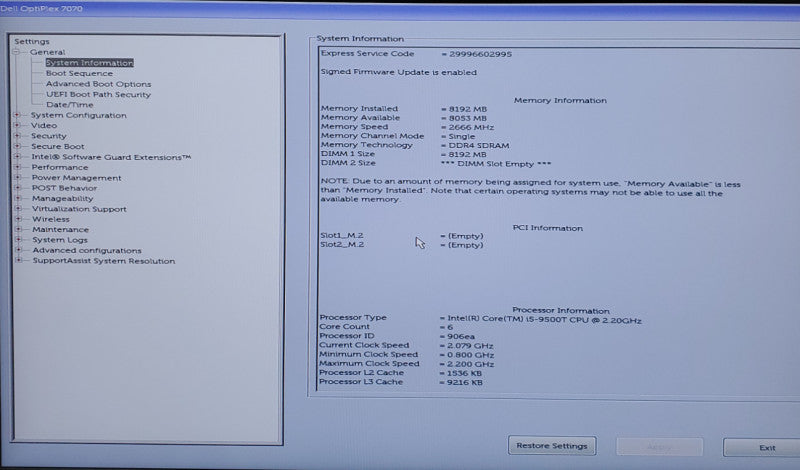800x470 pixels.
Task: Click the Slot1_M.2 label
Action: 342,235
